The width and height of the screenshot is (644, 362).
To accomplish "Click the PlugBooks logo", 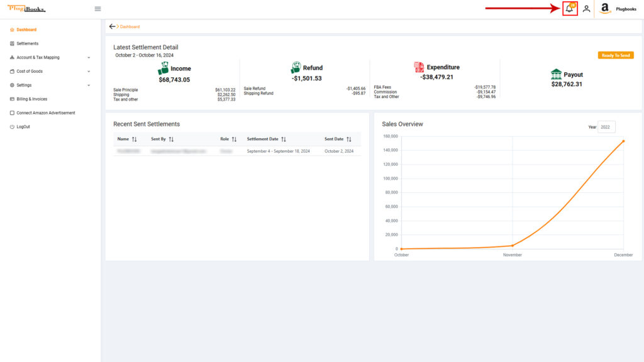I will (26, 9).
